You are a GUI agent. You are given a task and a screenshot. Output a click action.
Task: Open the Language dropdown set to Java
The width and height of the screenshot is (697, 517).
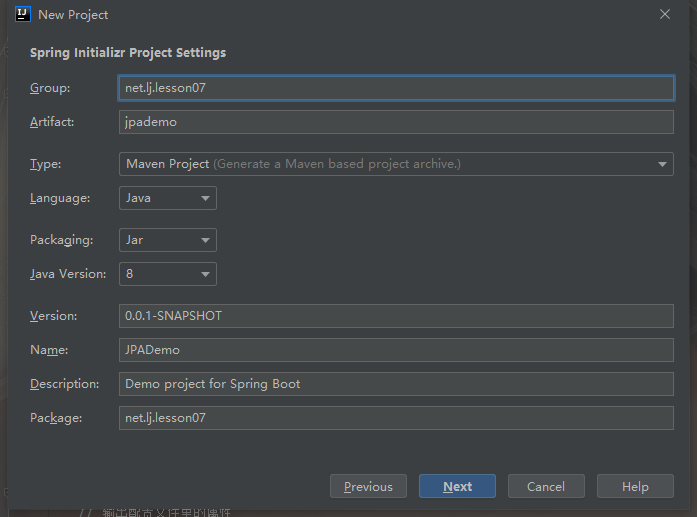(x=168, y=198)
